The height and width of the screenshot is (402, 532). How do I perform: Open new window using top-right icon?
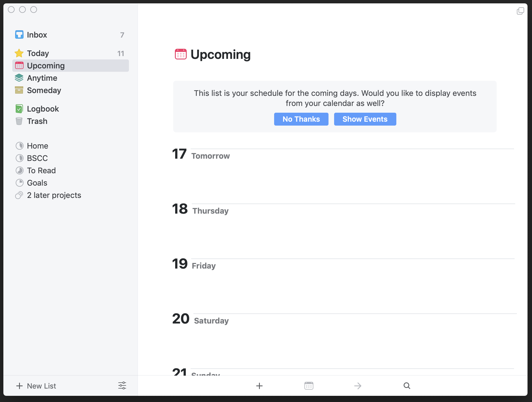click(520, 11)
